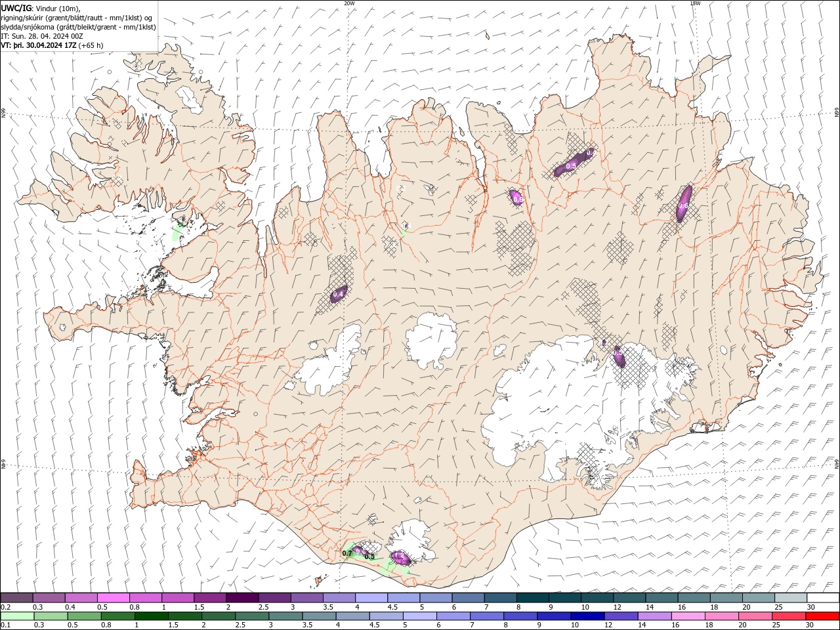Screen dimensions: 840x630
Task: Click the 'slydda/snjókoma' legend description line
Action: 79,27
